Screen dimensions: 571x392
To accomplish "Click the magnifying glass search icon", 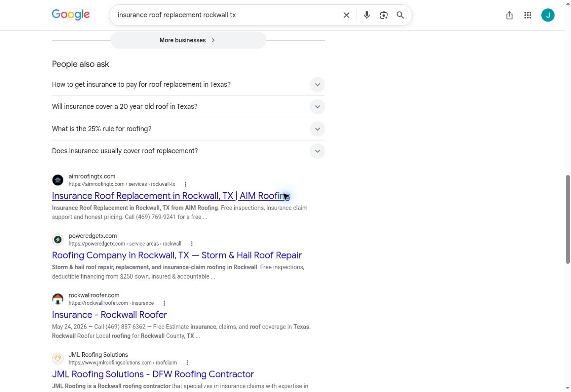I will [x=400, y=15].
